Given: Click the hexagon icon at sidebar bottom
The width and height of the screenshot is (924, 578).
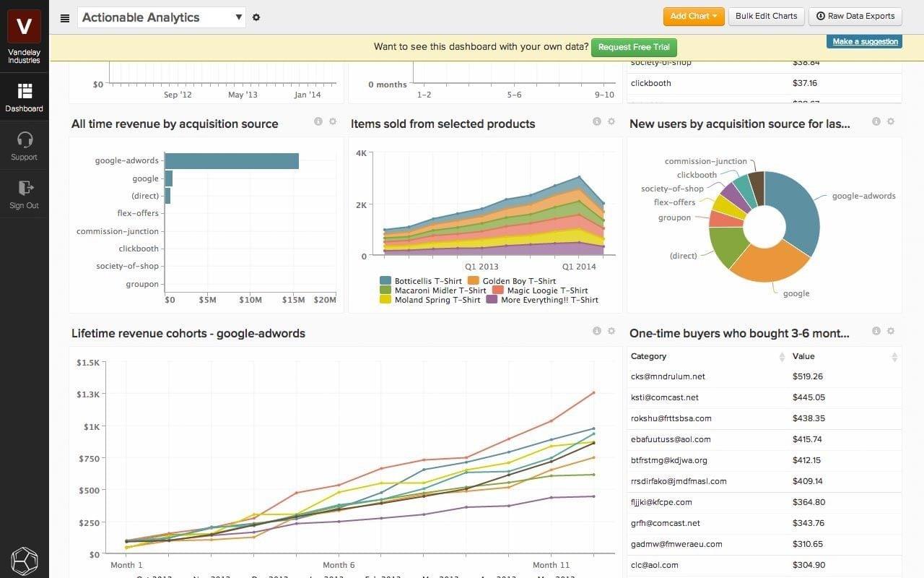Looking at the screenshot, I should coord(24,561).
